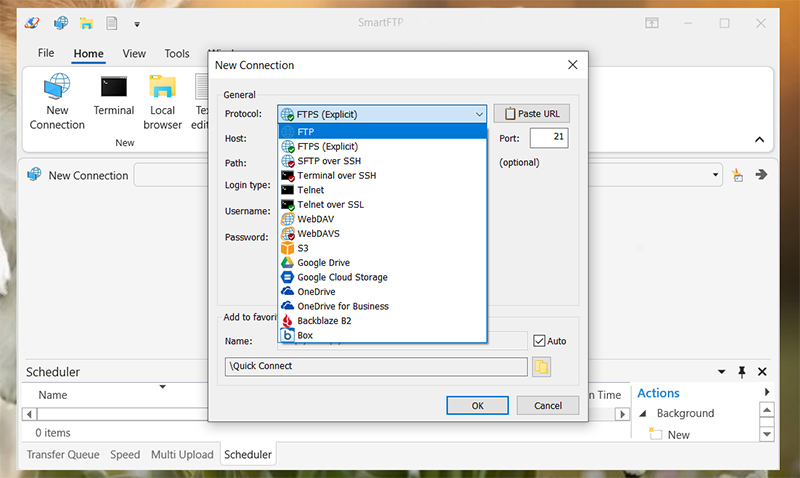Choose SFTP over SSH protocol
Image resolution: width=800 pixels, height=478 pixels.
click(383, 161)
